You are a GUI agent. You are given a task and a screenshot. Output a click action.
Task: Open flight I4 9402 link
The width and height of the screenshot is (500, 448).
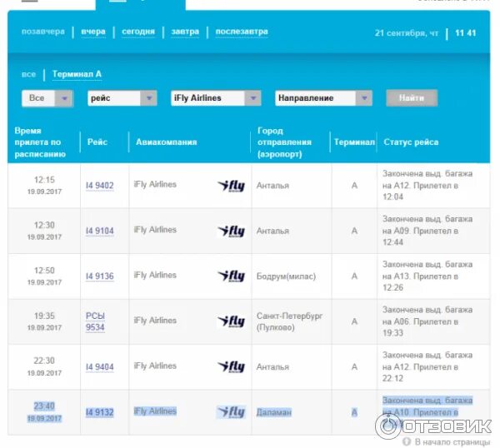[x=99, y=186]
